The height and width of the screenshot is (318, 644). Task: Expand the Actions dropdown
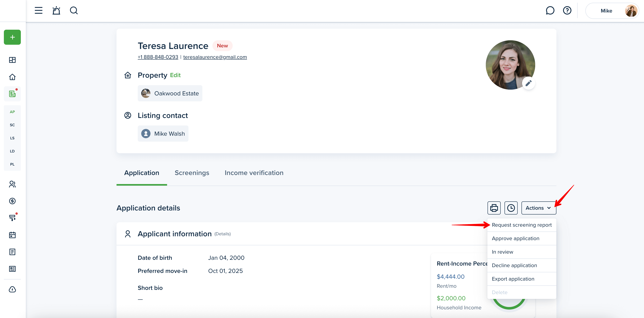(539, 208)
